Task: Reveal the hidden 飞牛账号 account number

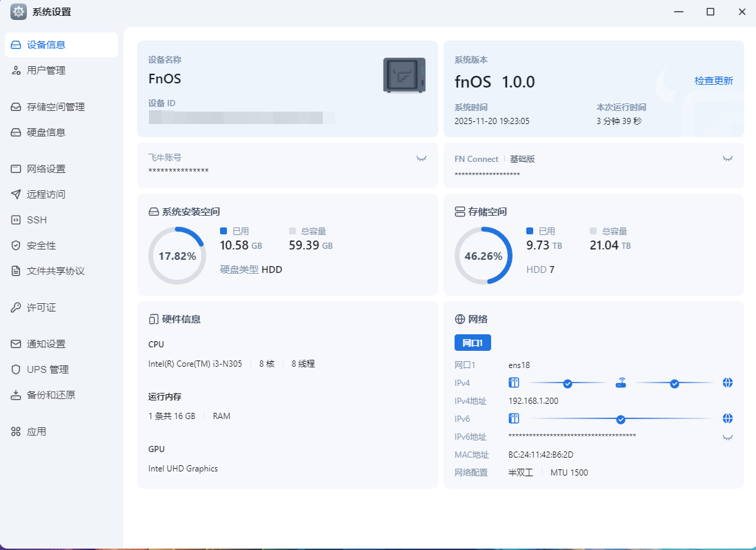Action: 421,159
